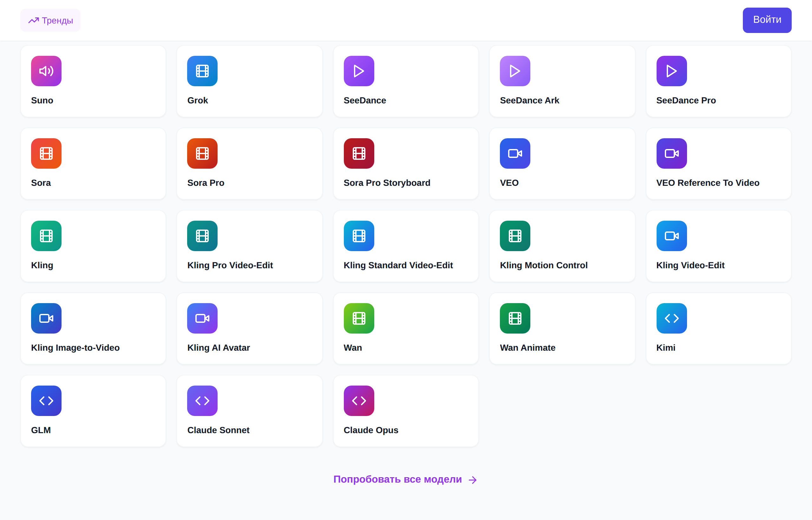Image resolution: width=812 pixels, height=520 pixels.
Task: Click the Suno model title
Action: tap(42, 100)
